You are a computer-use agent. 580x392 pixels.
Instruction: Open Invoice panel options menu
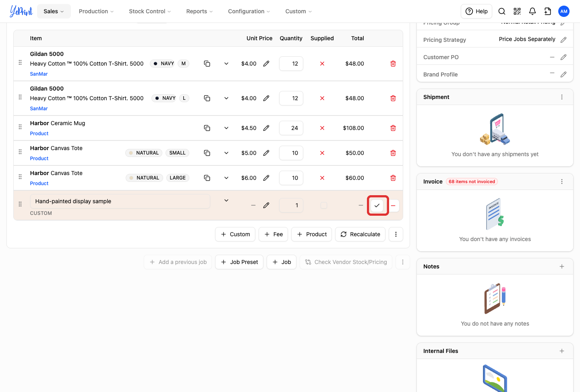pyautogui.click(x=562, y=182)
